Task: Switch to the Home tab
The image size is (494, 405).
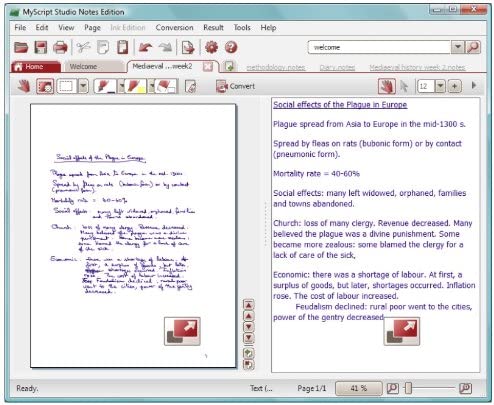Action: (36, 67)
